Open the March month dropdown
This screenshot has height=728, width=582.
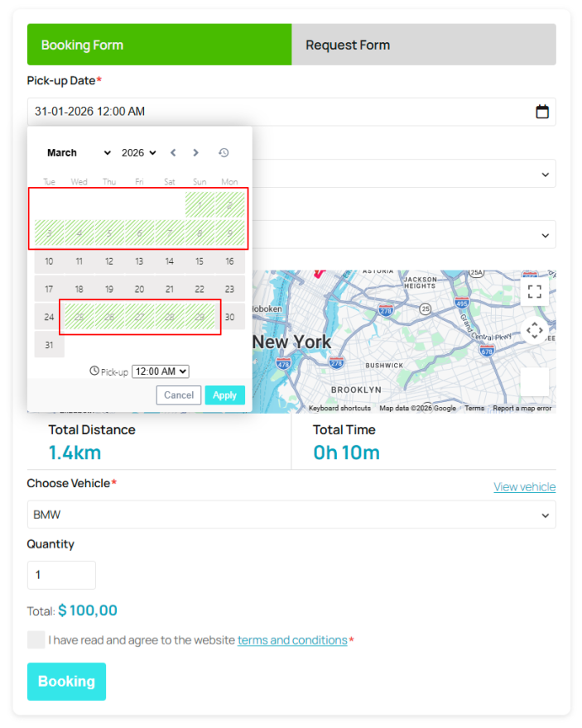(x=79, y=153)
